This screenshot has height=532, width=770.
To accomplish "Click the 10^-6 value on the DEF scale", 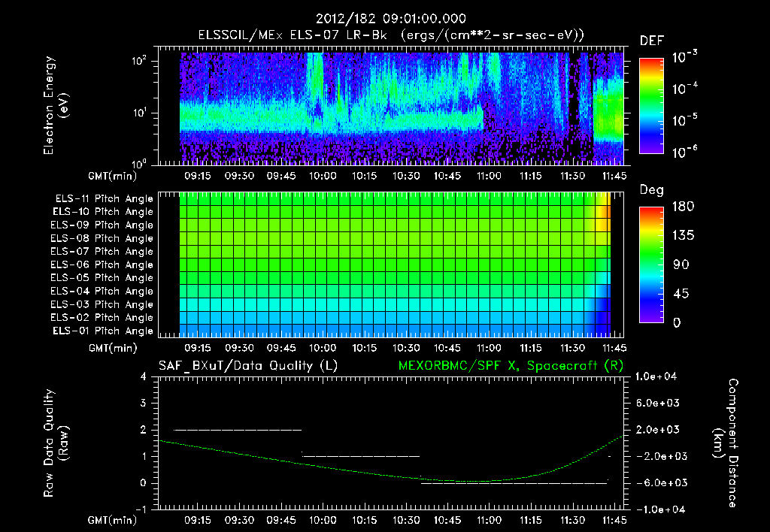I will point(684,151).
